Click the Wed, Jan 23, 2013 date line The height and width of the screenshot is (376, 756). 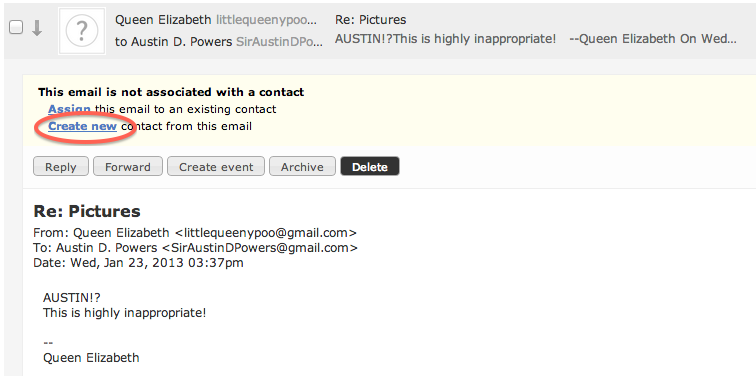click(x=138, y=263)
